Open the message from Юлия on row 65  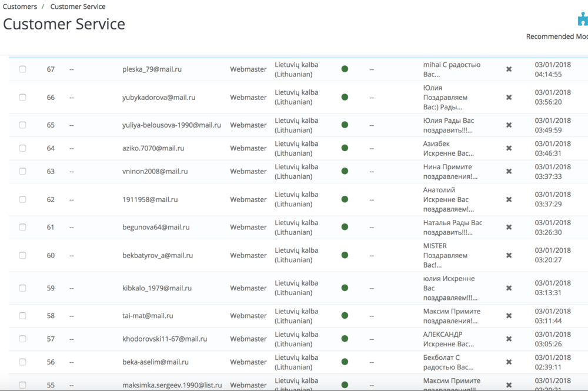(448, 125)
